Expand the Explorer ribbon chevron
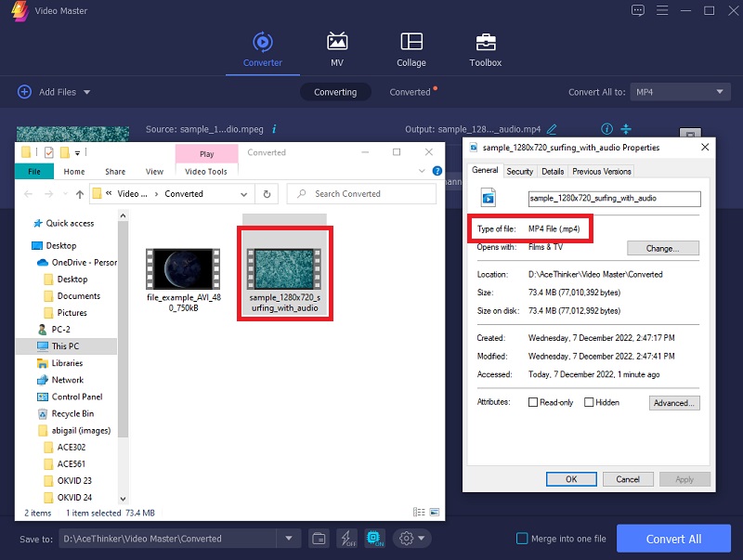This screenshot has height=560, width=743. pyautogui.click(x=422, y=171)
